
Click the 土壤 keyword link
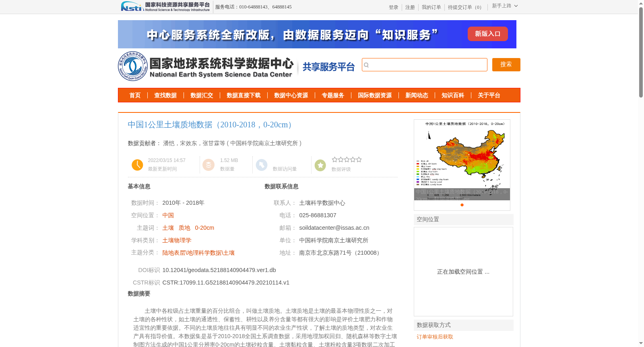click(x=168, y=228)
